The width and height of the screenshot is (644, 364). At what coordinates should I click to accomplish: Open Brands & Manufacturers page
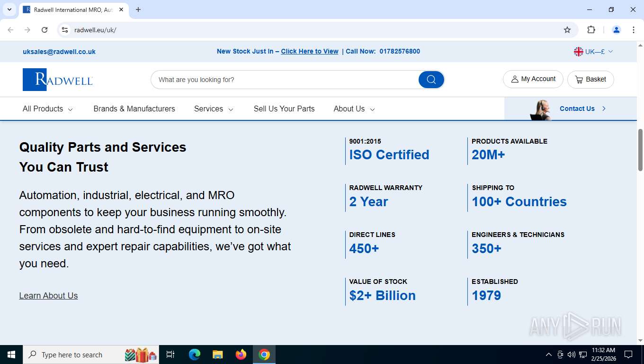[134, 109]
